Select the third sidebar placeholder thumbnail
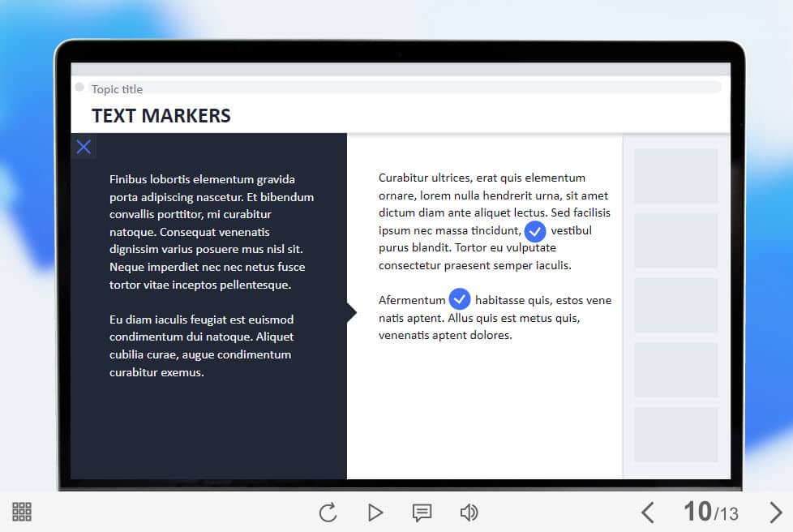The width and height of the screenshot is (793, 532). pyautogui.click(x=675, y=306)
